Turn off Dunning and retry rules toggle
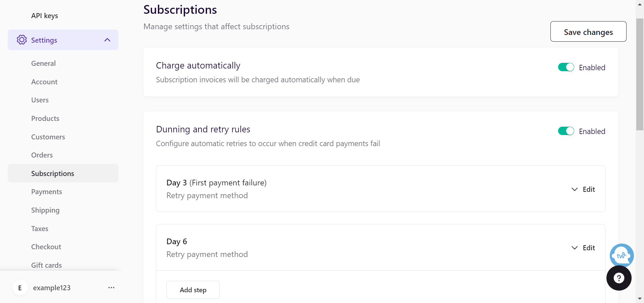Image resolution: width=644 pixels, height=303 pixels. point(566,131)
